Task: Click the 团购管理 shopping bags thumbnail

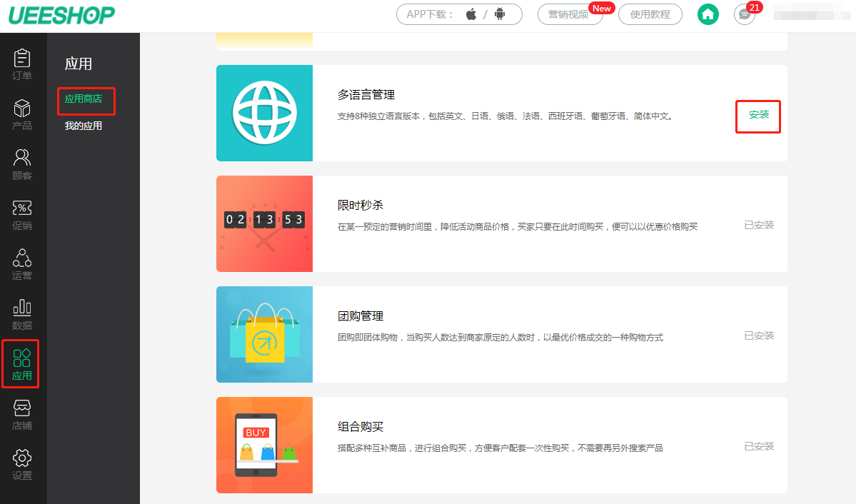Action: [x=264, y=334]
